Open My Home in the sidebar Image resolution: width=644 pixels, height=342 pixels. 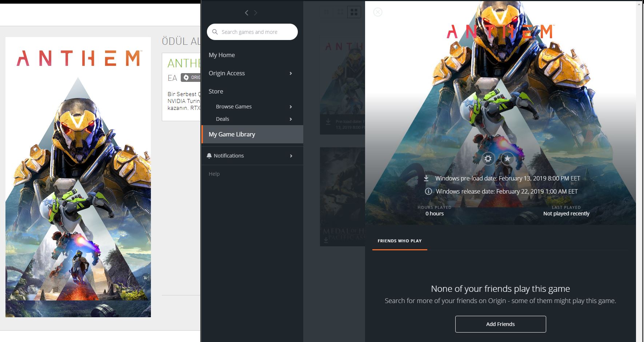222,55
